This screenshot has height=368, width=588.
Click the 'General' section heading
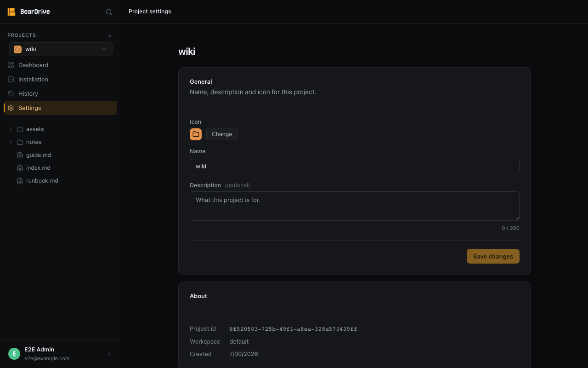point(201,81)
